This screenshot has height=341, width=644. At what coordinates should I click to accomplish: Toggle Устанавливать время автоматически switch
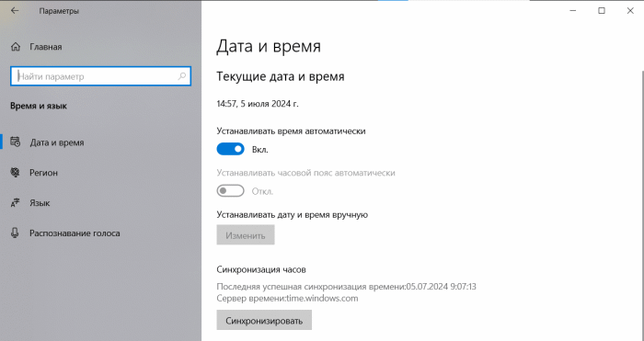click(x=230, y=149)
